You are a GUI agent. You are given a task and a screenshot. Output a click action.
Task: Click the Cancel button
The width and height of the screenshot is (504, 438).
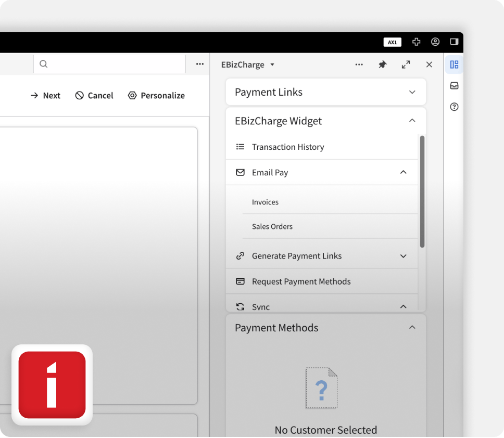pos(94,95)
